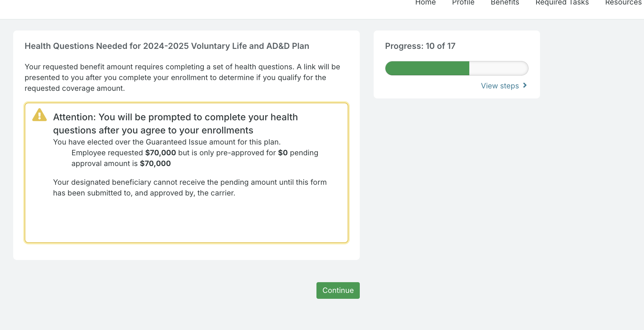
Task: Go to the Home menu item
Action: pyautogui.click(x=425, y=3)
